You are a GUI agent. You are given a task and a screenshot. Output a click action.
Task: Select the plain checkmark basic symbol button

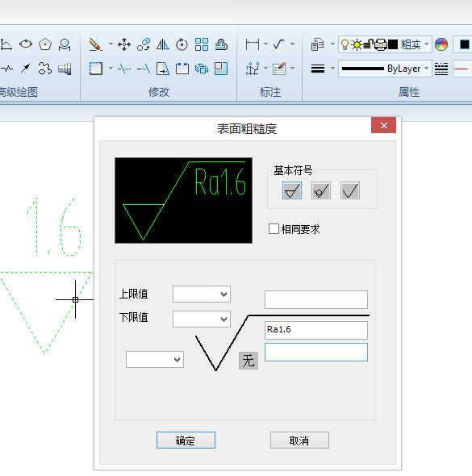(350, 190)
